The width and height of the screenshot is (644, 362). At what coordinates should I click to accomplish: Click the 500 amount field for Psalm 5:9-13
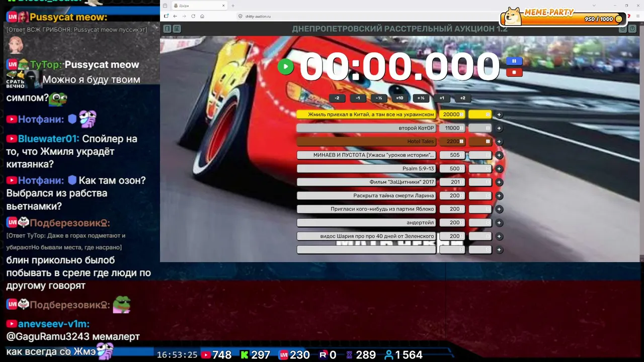tap(452, 169)
